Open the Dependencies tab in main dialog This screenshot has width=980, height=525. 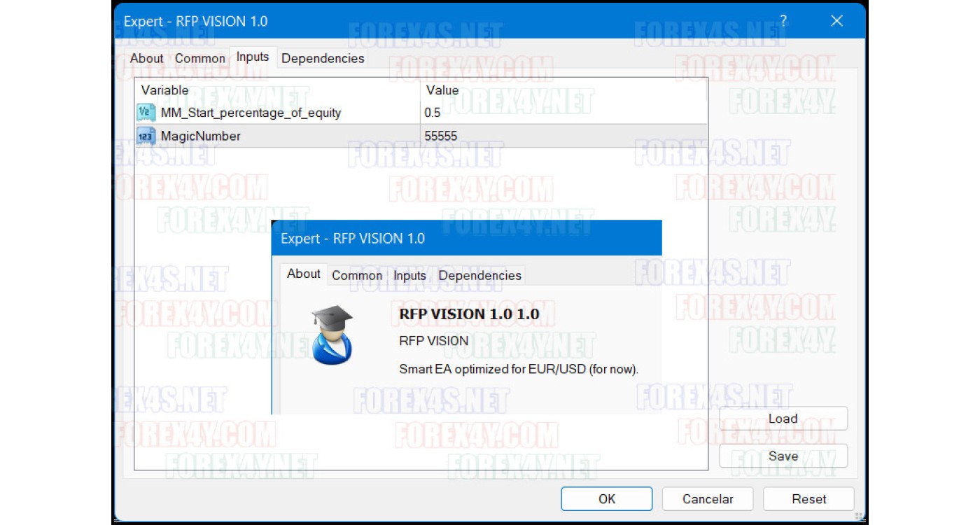323,59
